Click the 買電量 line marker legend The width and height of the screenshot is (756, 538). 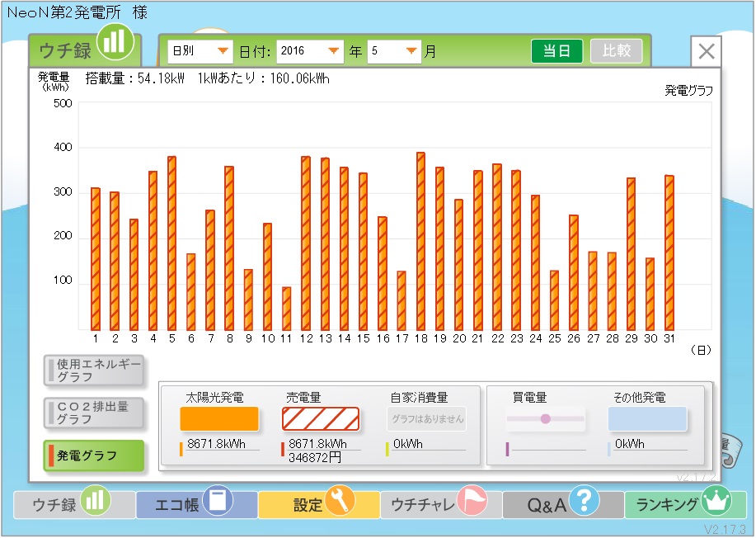(545, 418)
